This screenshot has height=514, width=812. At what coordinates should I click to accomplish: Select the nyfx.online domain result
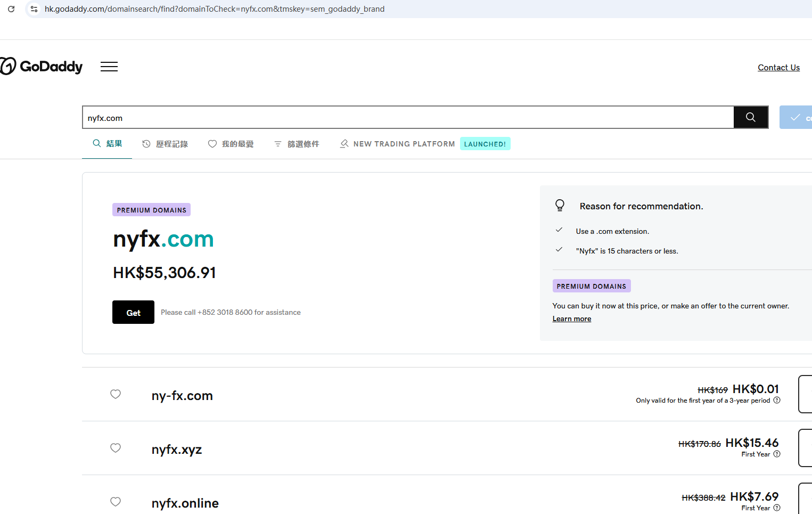click(185, 503)
